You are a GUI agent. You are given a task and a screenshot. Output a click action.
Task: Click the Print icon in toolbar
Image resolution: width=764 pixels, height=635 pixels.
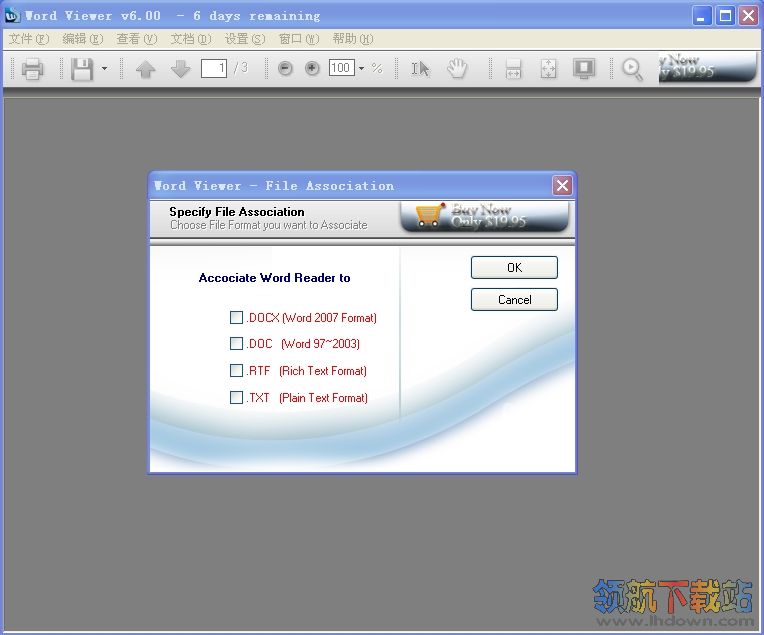32,69
